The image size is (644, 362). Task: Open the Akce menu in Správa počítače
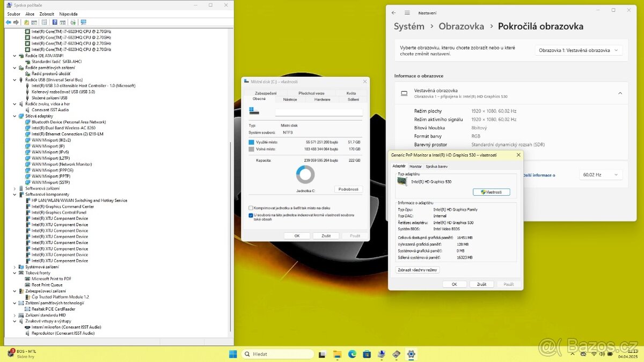point(30,14)
